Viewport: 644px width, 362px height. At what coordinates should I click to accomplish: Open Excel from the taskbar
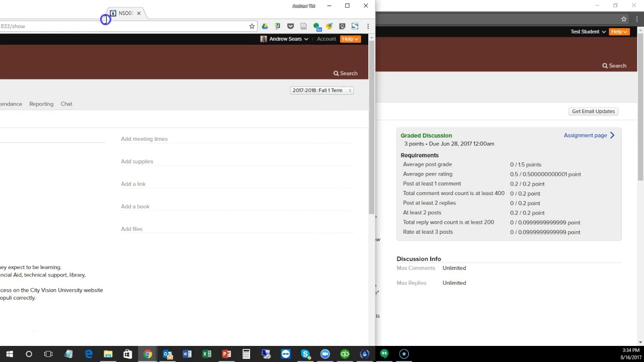[x=206, y=354]
